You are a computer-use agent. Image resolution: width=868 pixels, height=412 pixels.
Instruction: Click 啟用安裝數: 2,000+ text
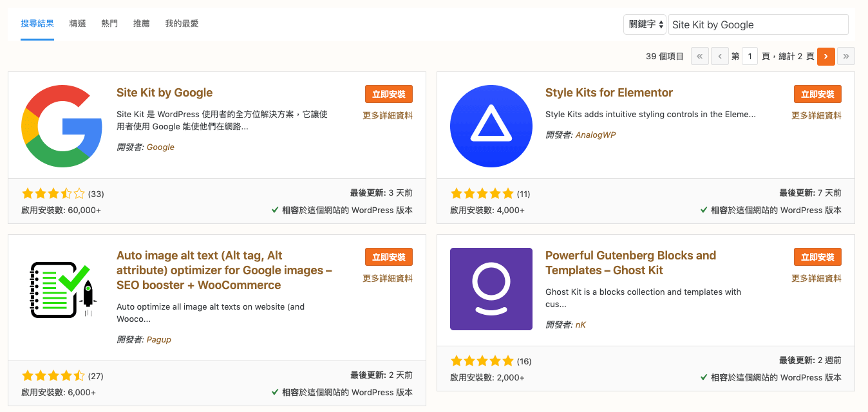tap(487, 377)
